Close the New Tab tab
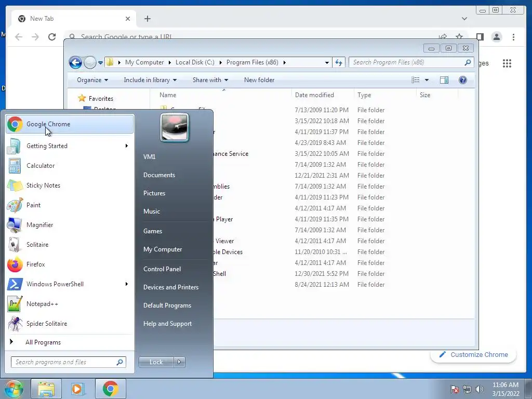The image size is (532, 399). (x=128, y=19)
